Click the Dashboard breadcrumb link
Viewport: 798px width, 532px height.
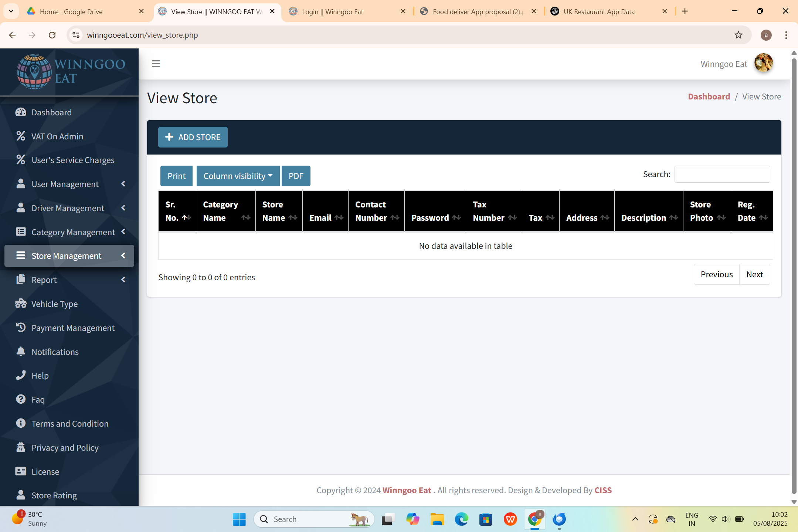[x=709, y=96]
